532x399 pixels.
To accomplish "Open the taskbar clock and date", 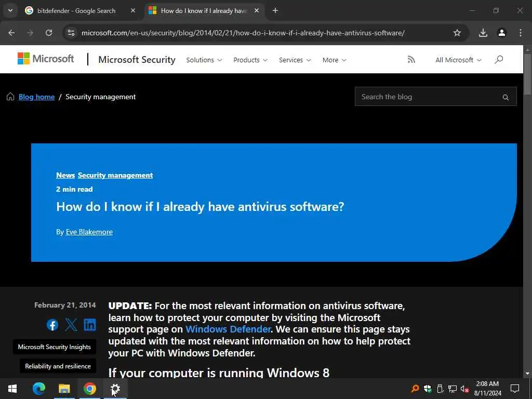I will (487, 389).
